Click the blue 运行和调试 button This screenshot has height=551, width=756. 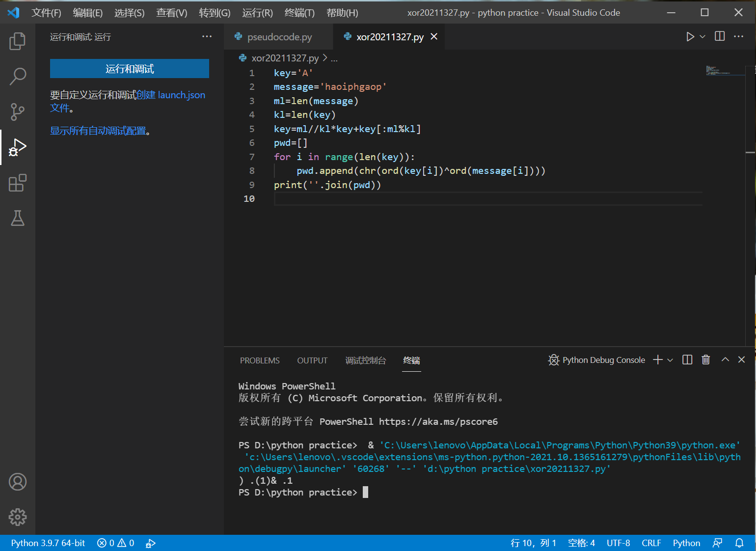130,69
